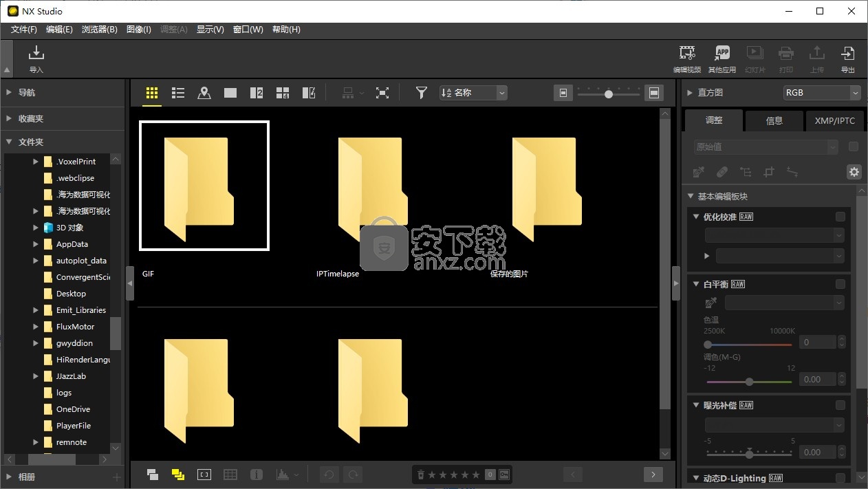Collapse the left panel with arrow handle

coord(130,283)
